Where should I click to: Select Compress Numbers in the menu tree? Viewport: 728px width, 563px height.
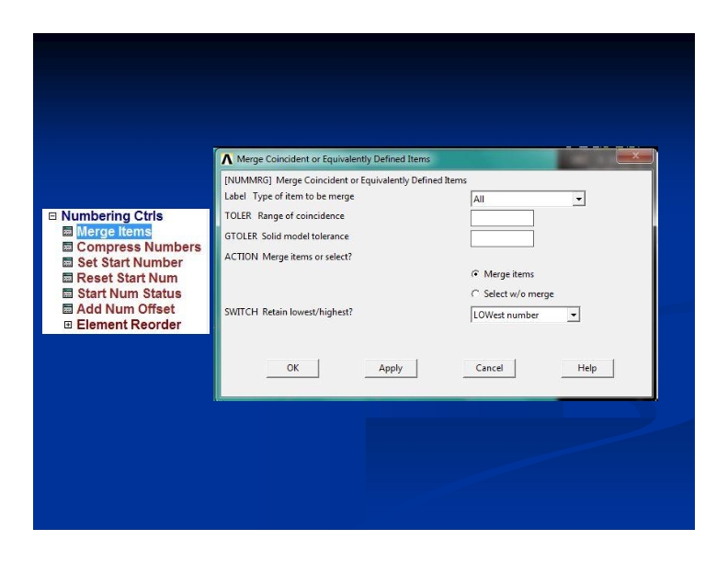[138, 247]
